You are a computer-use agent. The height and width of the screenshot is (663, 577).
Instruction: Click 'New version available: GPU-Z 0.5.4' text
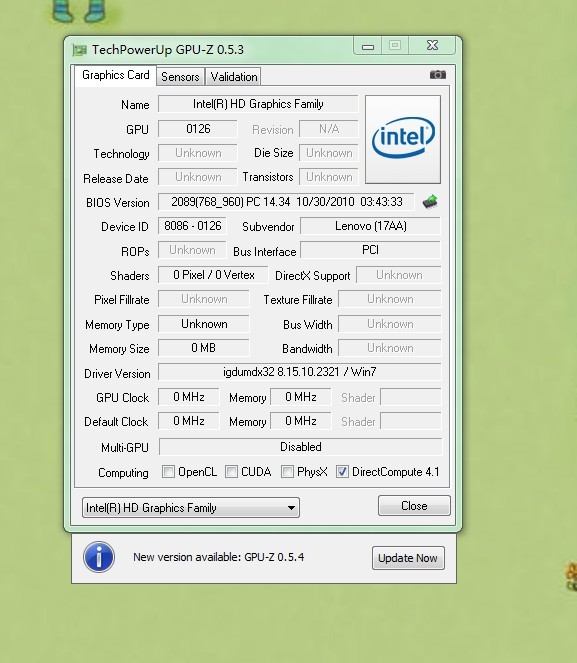point(219,557)
